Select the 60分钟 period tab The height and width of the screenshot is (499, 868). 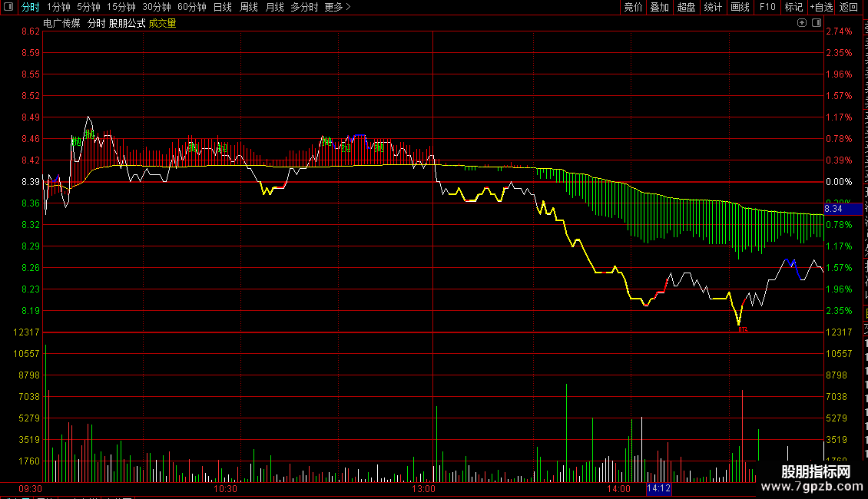click(x=191, y=7)
